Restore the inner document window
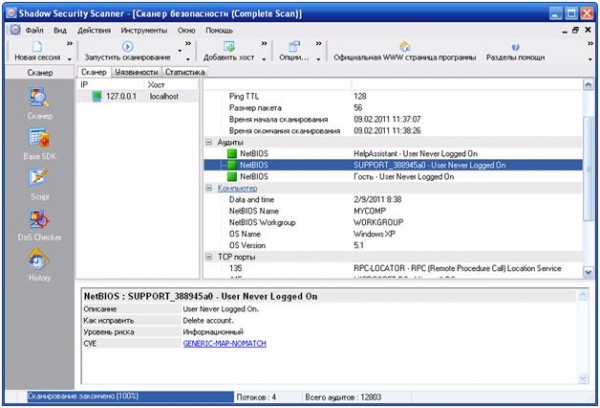The width and height of the screenshot is (600, 408). [575, 30]
